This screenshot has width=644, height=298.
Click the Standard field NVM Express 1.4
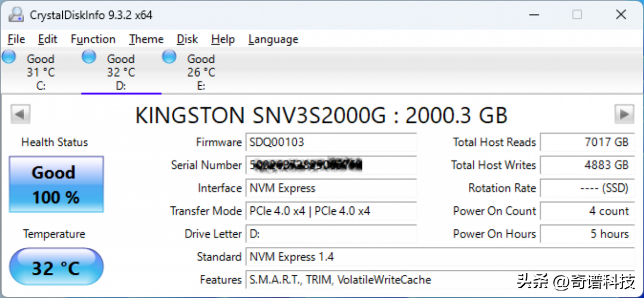click(x=440, y=257)
